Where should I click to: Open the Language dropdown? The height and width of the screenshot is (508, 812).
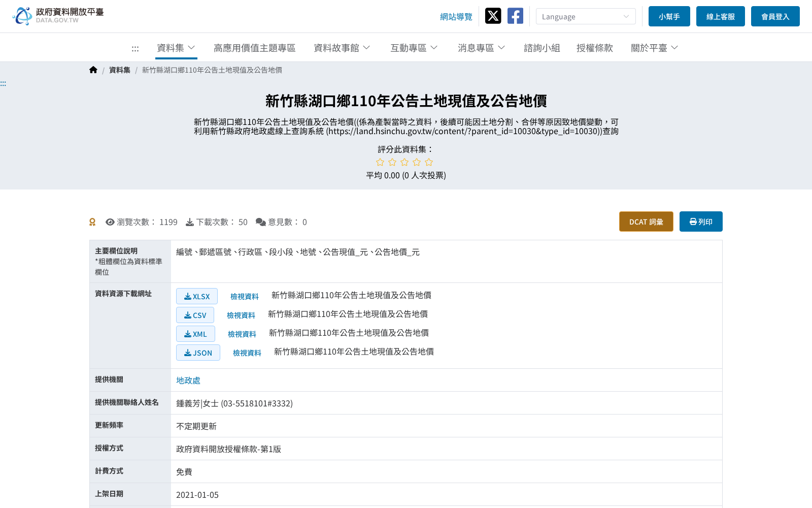pos(586,16)
